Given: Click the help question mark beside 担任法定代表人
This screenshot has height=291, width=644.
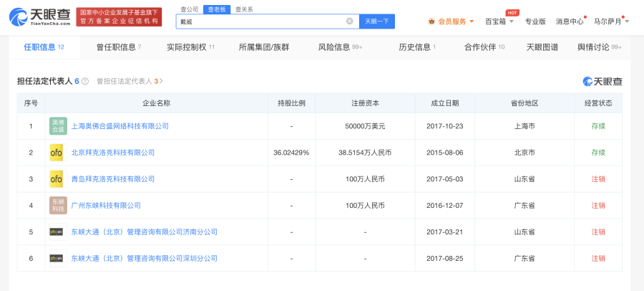Looking at the screenshot, I should coord(85,82).
